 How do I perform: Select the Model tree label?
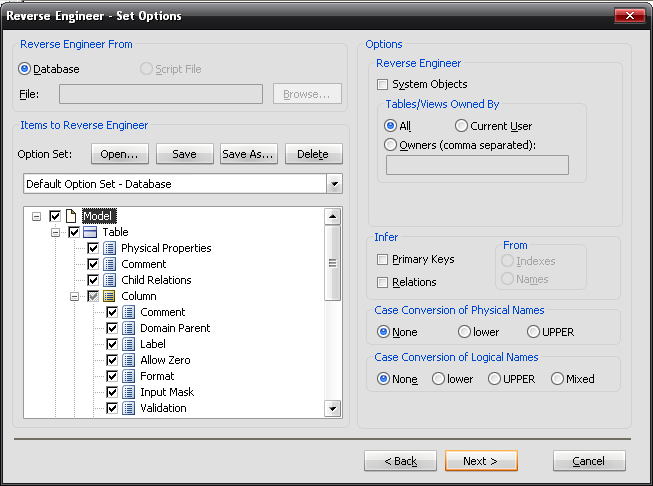(99, 216)
